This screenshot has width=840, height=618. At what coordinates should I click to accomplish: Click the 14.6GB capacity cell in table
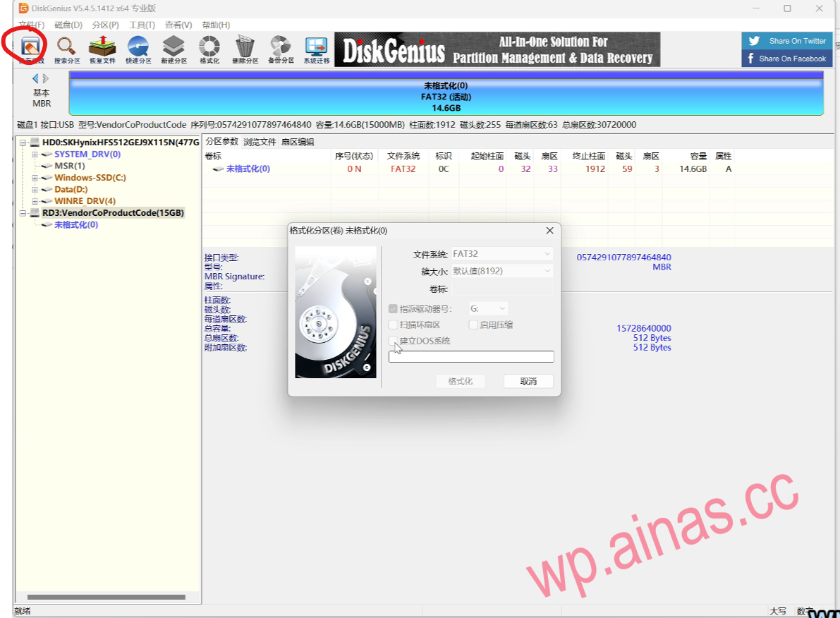pos(693,169)
